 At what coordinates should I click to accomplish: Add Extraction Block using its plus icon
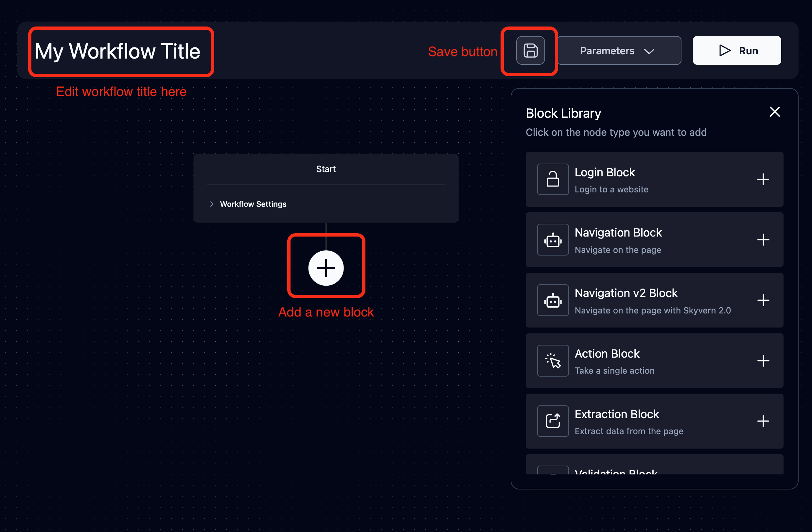point(763,421)
